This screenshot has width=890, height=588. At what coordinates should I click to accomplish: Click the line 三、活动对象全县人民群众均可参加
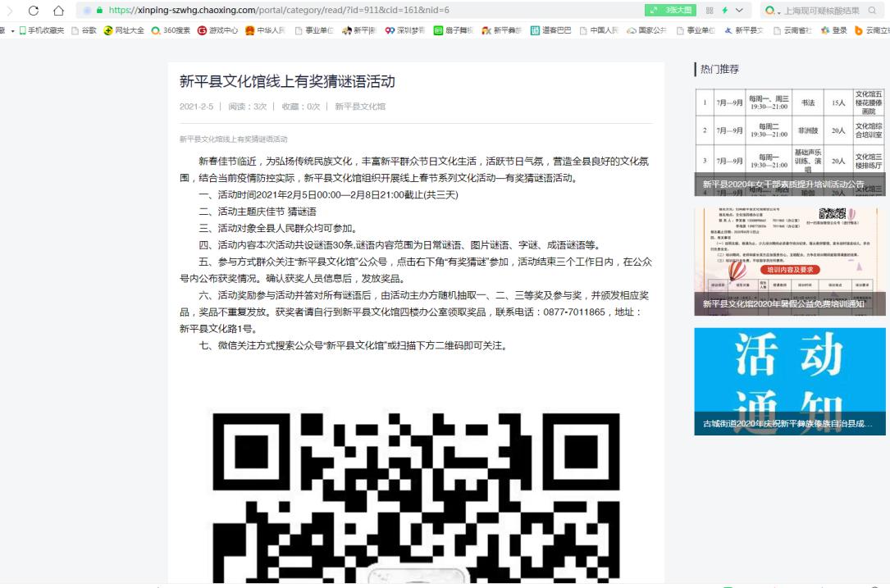279,228
